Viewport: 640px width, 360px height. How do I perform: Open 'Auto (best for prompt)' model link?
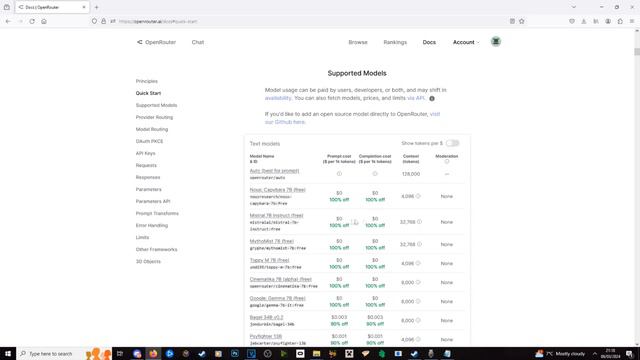click(x=274, y=171)
